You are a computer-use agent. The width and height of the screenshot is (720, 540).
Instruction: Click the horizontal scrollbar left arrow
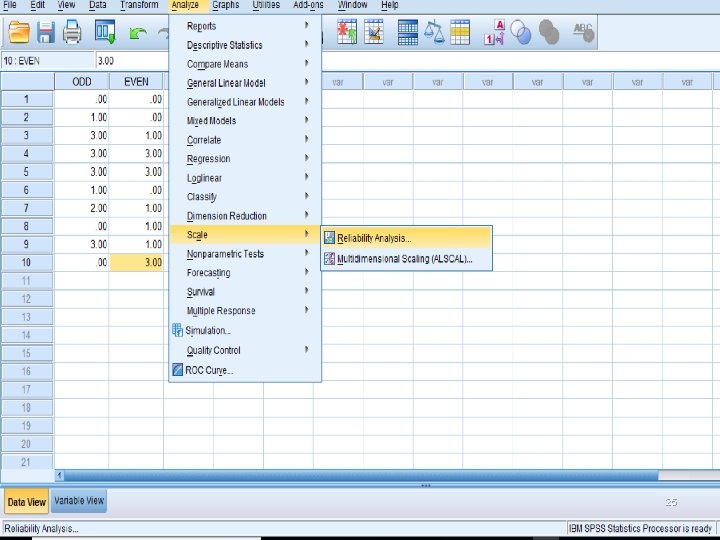[59, 476]
